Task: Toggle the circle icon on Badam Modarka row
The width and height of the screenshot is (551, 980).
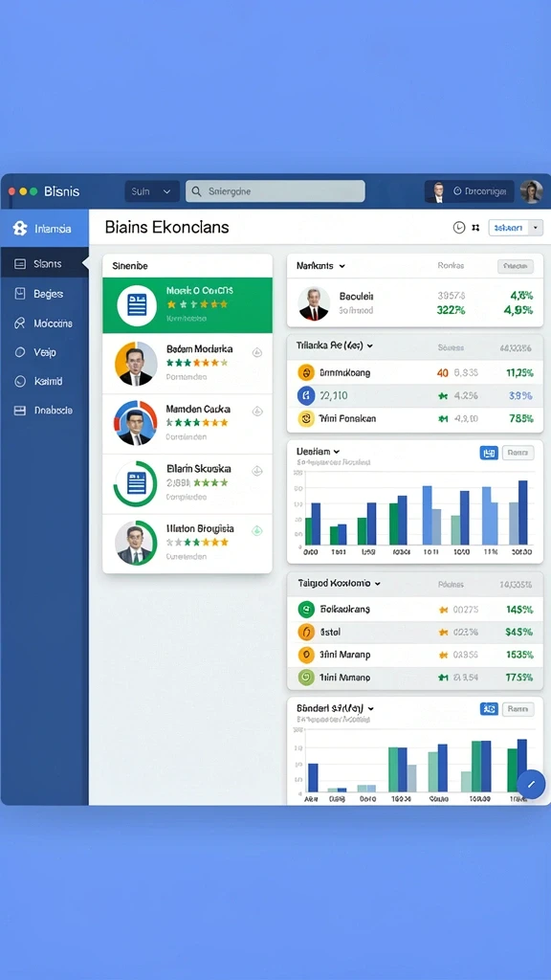Action: [x=256, y=352]
